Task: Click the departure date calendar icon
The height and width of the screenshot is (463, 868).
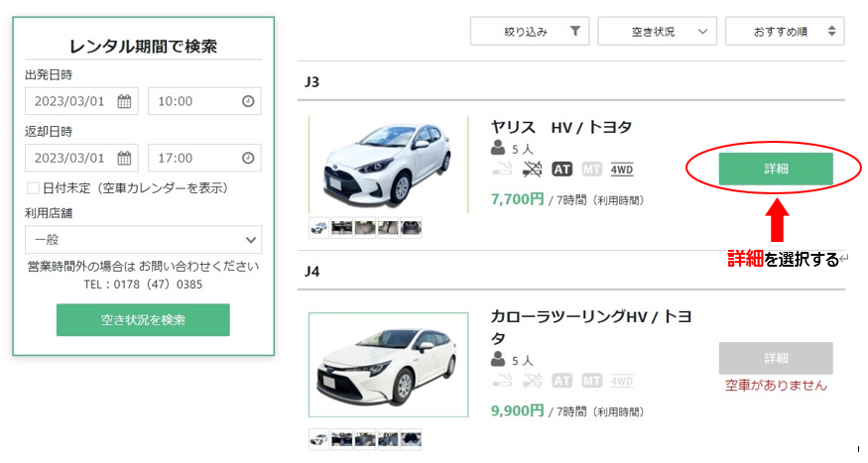Action: [x=124, y=101]
